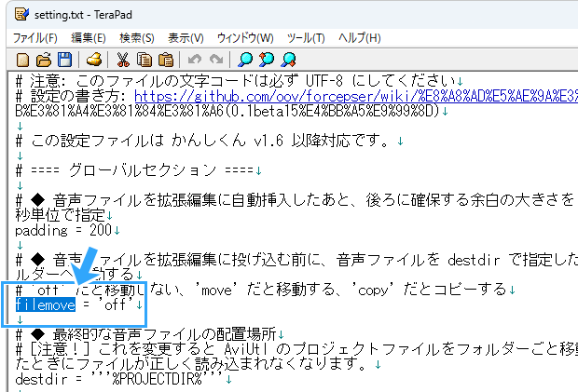The image size is (578, 392).
Task: Click the Find previous magnifier icon
Action: (267, 60)
